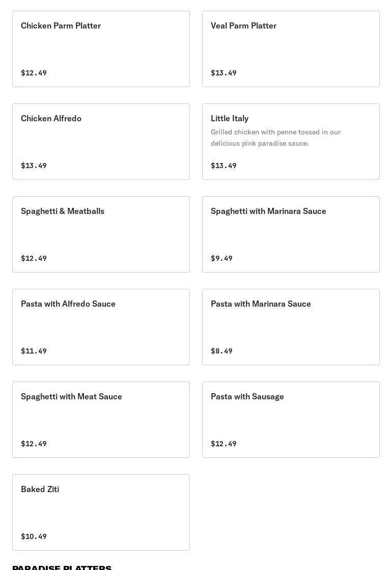Click the $10.49 Baked Ziti price
The width and height of the screenshot is (392, 570).
34,536
